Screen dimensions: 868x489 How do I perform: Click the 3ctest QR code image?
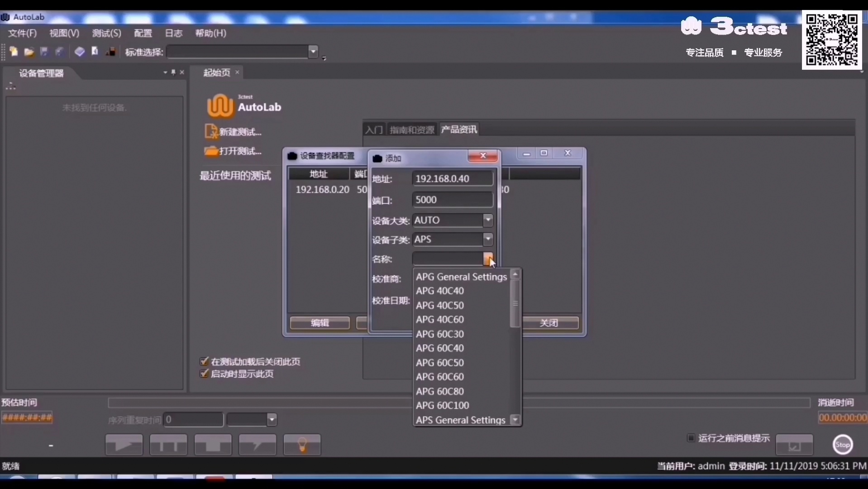tap(832, 40)
